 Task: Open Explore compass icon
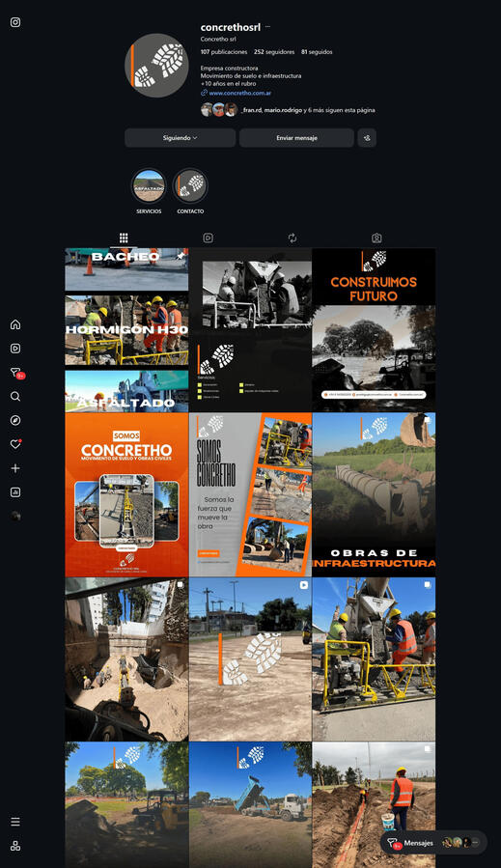(15, 420)
